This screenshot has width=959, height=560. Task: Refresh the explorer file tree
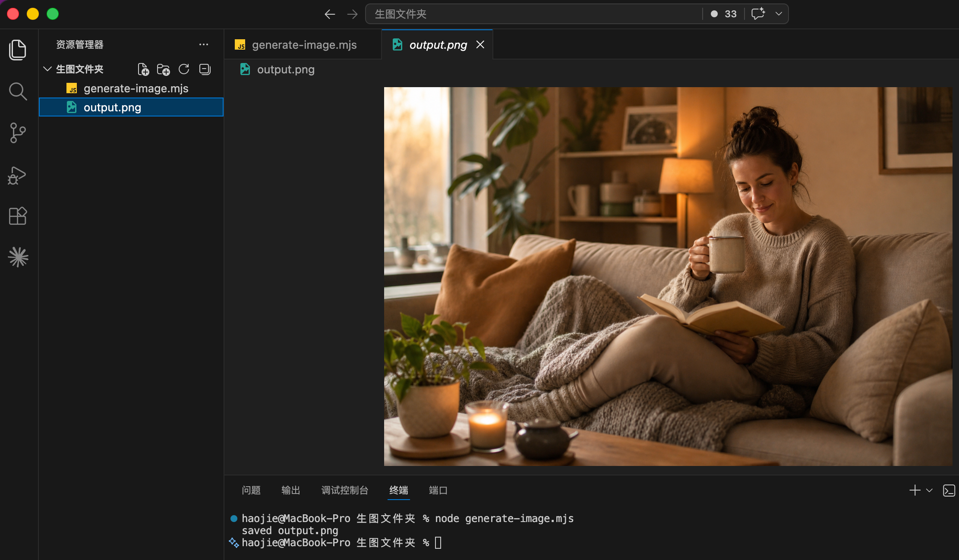click(x=184, y=69)
